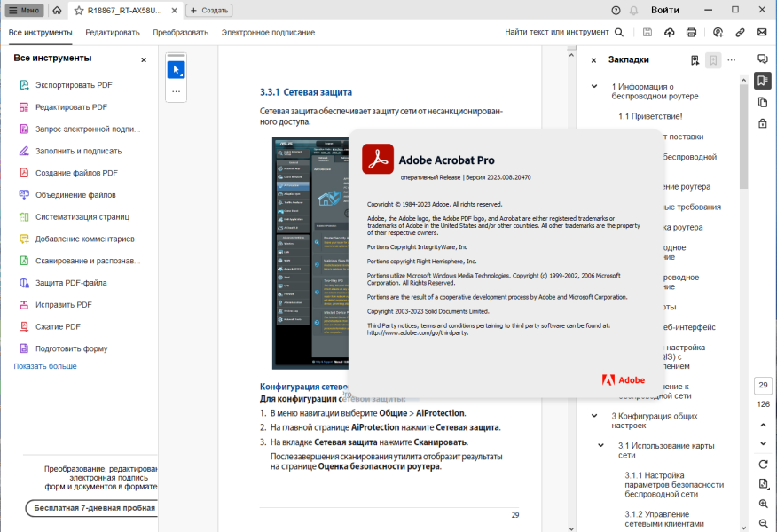The image size is (777, 532).
Task: Toggle the bookmarks panel button
Action: [x=763, y=81]
